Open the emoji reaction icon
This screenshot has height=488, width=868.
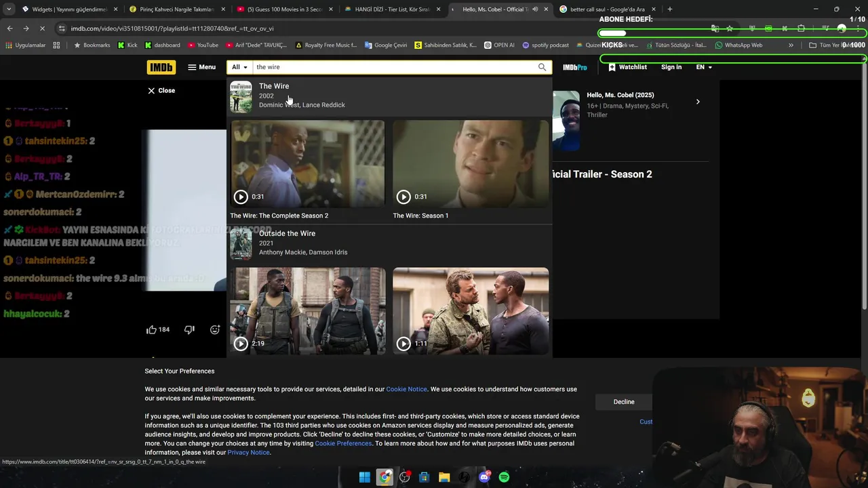pyautogui.click(x=215, y=329)
